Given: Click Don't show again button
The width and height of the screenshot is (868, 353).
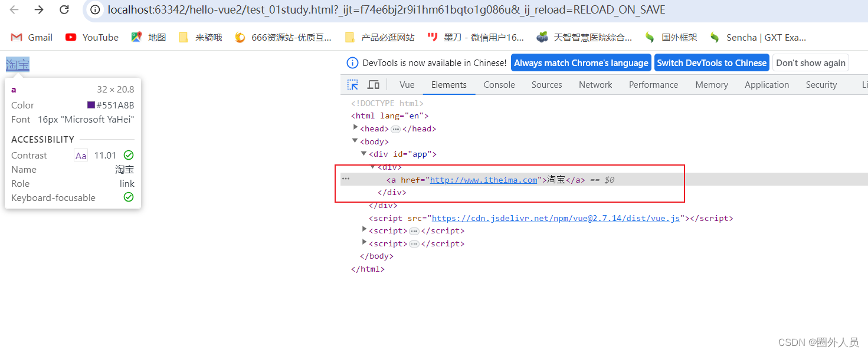Looking at the screenshot, I should (811, 63).
